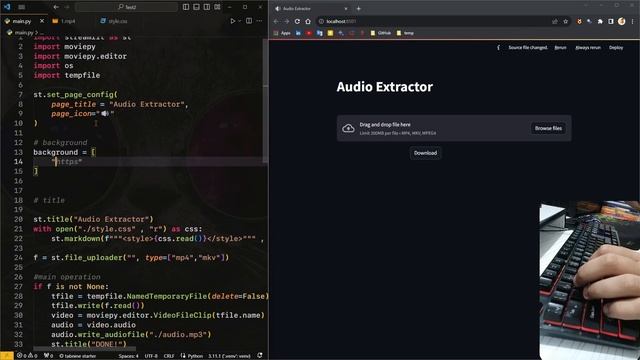The width and height of the screenshot is (640, 360).
Task: Select Python interpreter 3.11.1 venv
Action: click(229, 356)
